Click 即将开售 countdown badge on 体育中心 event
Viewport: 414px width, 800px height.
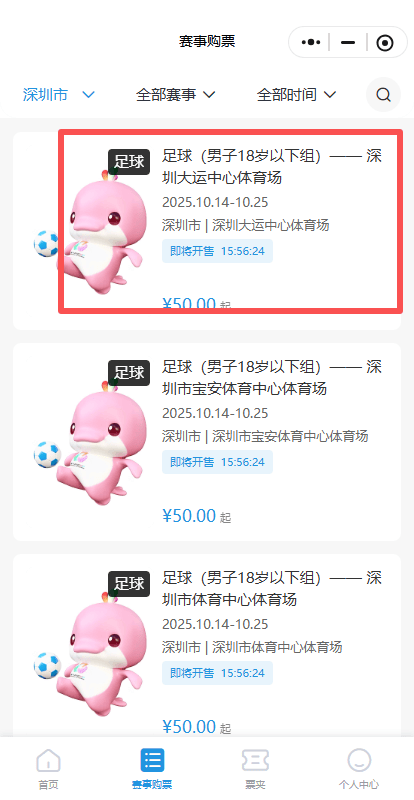click(x=217, y=673)
